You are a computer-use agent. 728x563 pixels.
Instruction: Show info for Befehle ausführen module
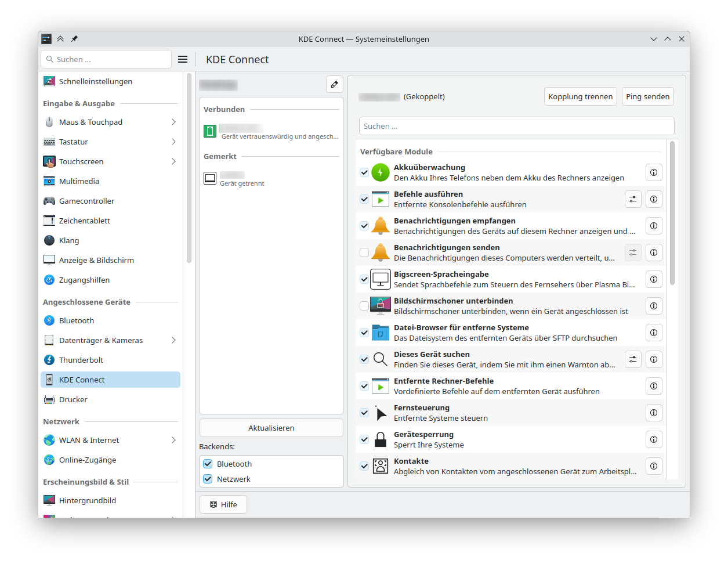(x=654, y=199)
